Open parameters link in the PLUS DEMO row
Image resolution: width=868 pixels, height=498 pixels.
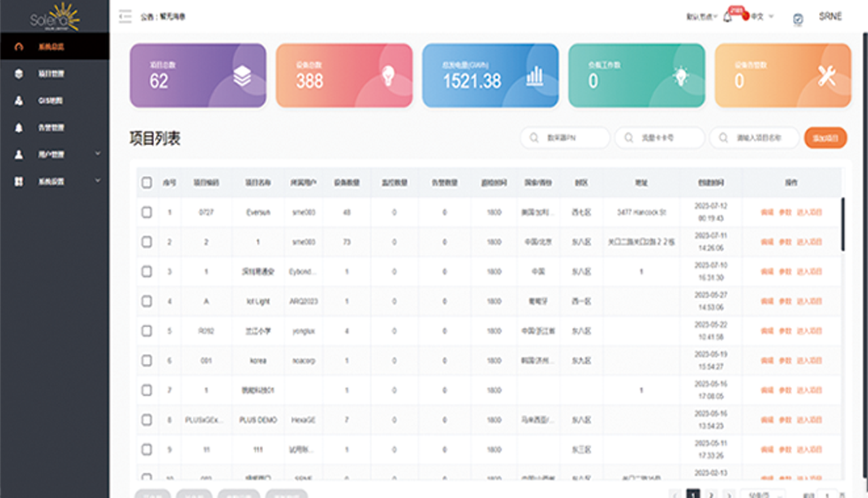pos(785,420)
